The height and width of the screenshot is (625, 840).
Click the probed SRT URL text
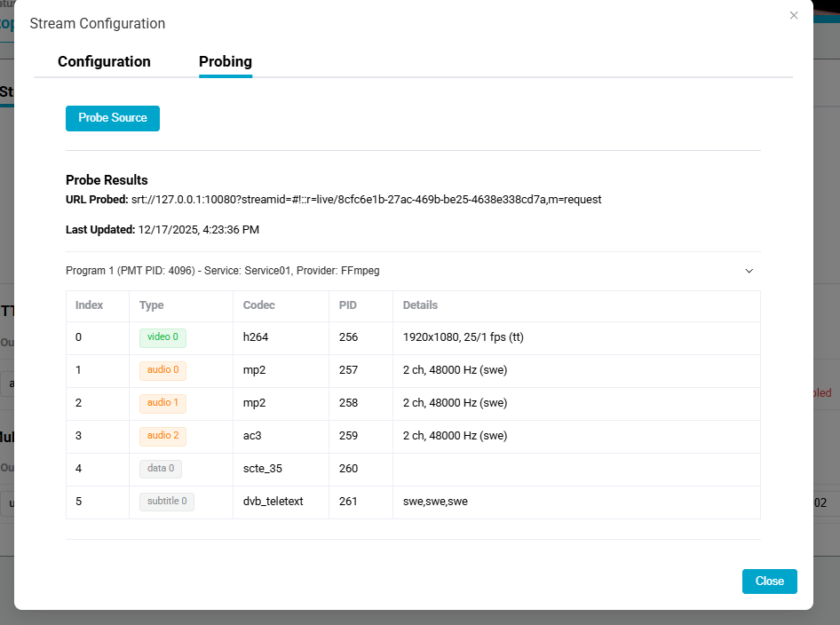366,200
